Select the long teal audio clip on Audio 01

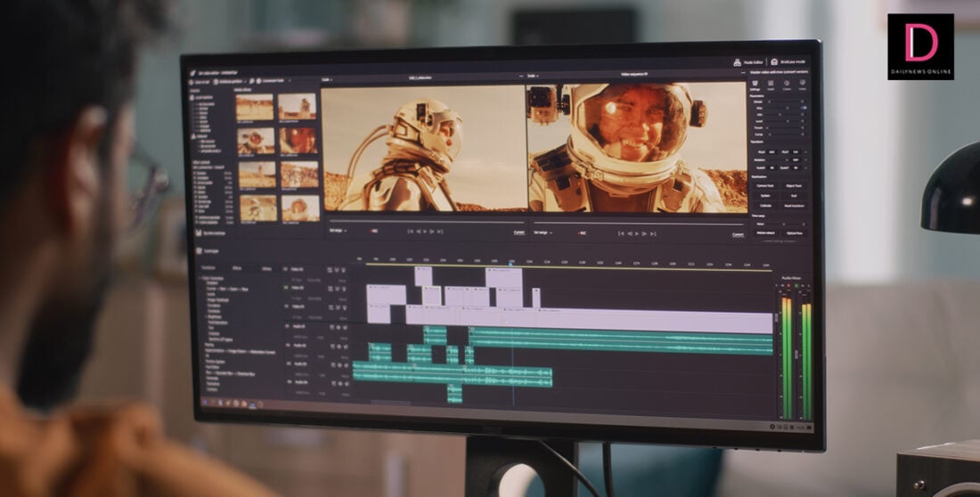[621, 341]
